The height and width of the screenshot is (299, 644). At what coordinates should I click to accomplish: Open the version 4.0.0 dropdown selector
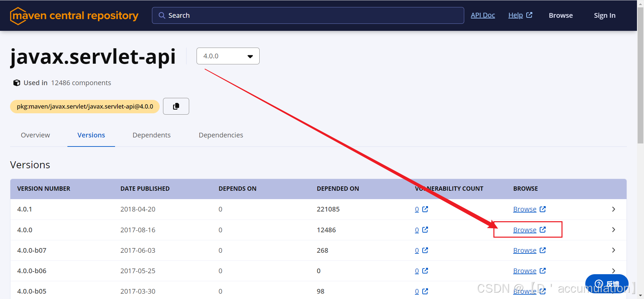(x=228, y=56)
